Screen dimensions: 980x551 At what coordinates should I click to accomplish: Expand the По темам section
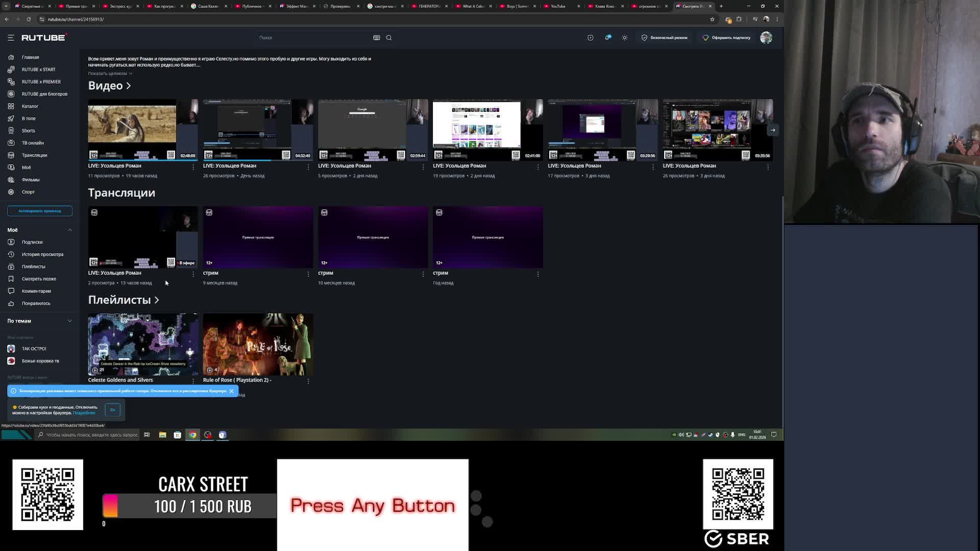[x=70, y=321]
